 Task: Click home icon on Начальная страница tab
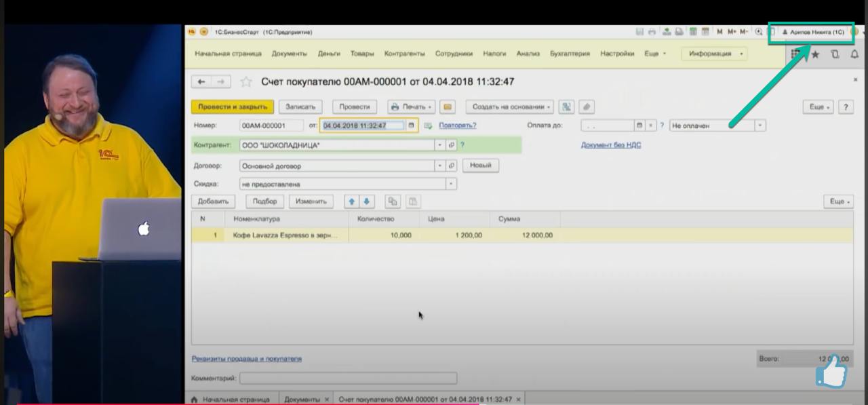(x=195, y=399)
